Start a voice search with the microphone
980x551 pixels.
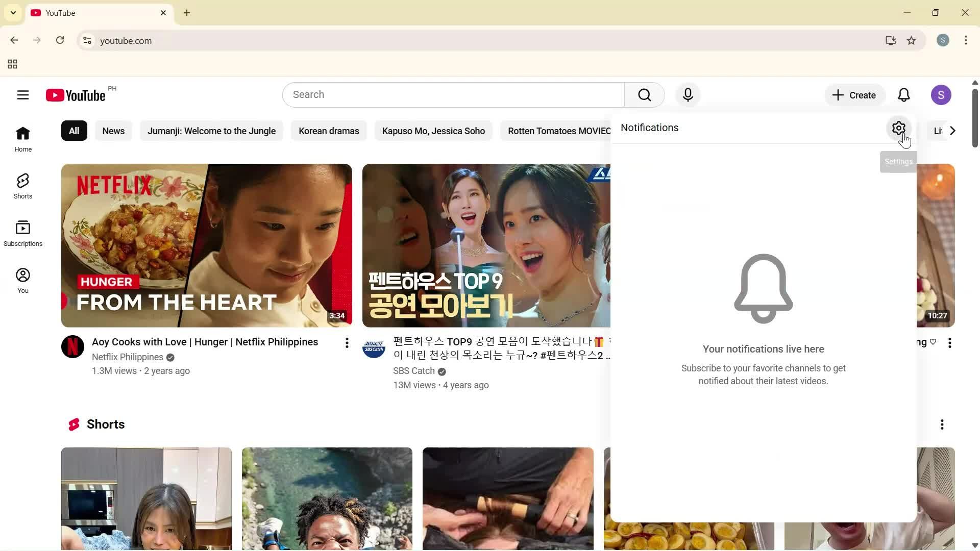688,95
